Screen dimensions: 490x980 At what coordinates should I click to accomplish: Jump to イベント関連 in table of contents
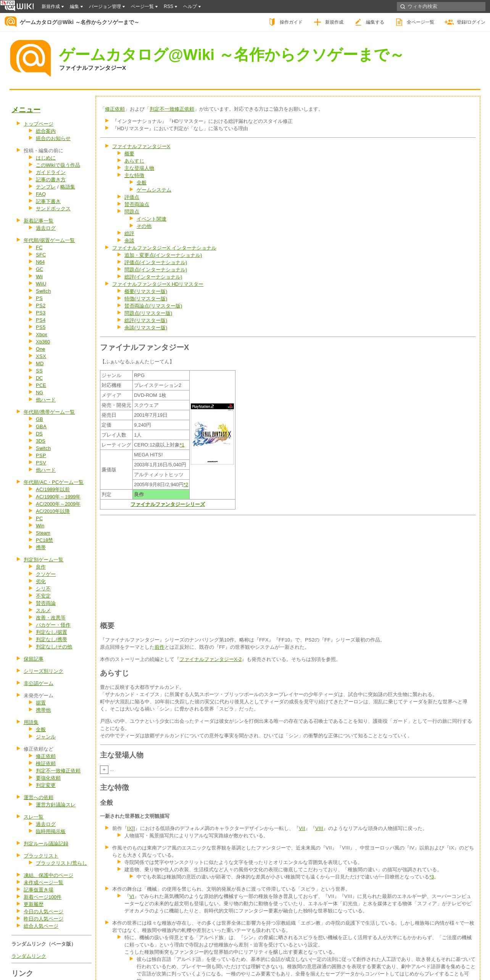click(x=152, y=219)
